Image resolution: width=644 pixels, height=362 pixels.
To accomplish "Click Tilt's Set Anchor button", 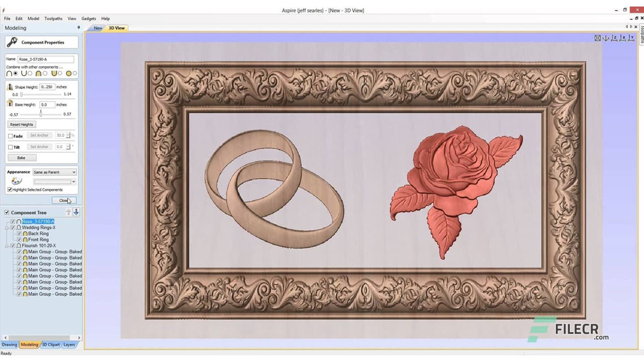I will point(39,147).
